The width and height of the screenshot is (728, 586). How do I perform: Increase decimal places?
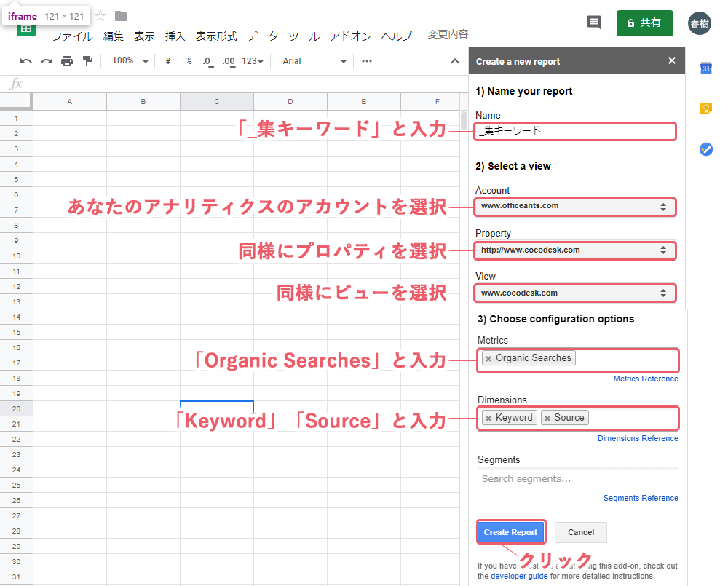[x=229, y=62]
